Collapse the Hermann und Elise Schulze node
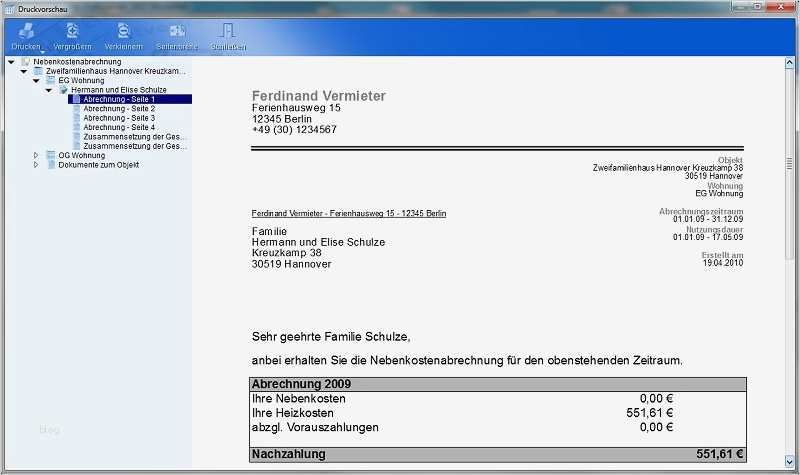This screenshot has height=475, width=800. pos(49,90)
